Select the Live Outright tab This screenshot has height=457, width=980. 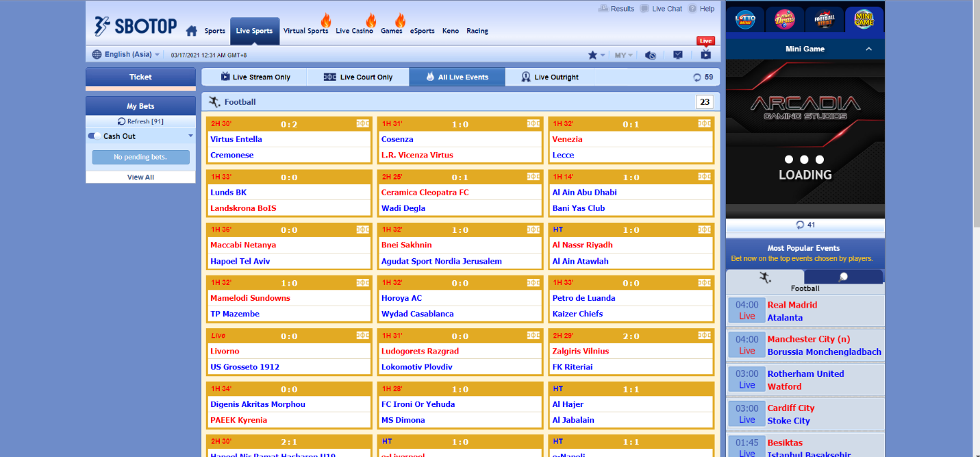pyautogui.click(x=550, y=77)
